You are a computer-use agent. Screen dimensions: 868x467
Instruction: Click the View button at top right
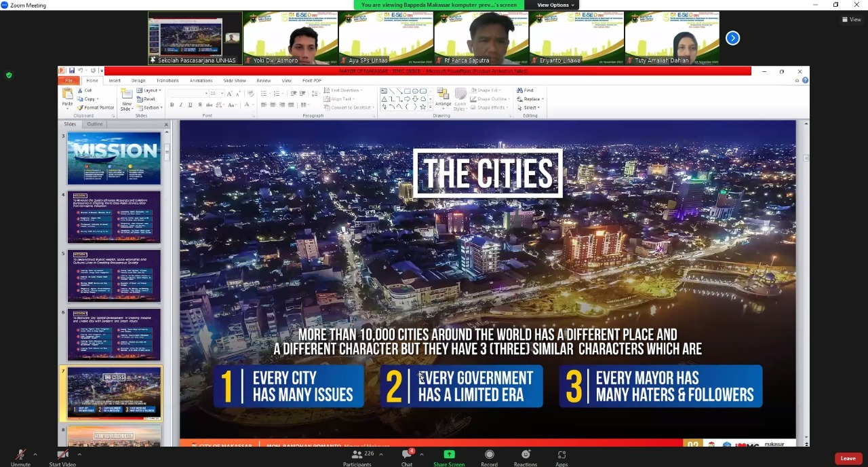[x=852, y=20]
